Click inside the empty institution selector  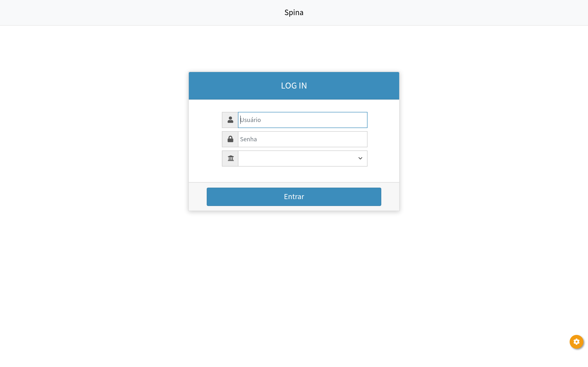280,158
